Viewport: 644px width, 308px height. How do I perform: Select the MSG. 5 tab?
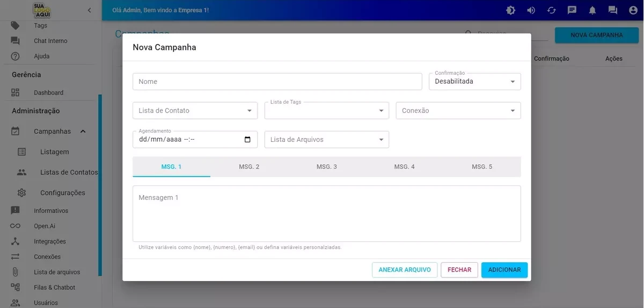[482, 167]
